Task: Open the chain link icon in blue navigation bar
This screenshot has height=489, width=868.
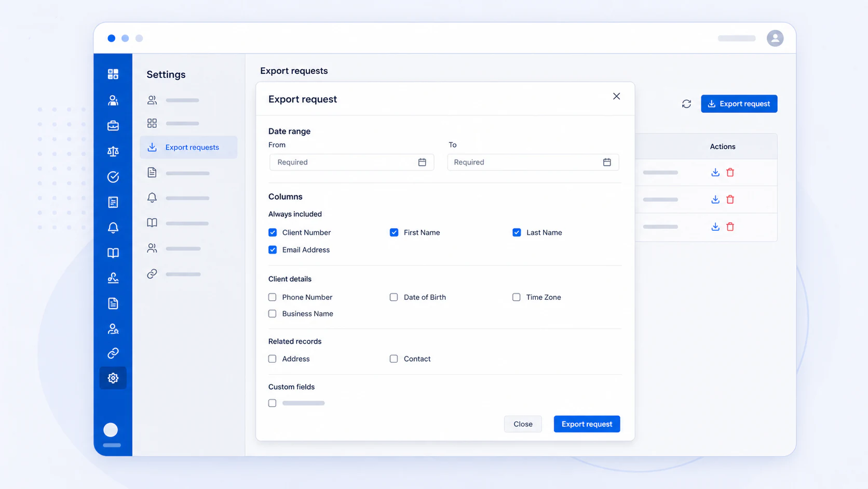Action: tap(113, 353)
